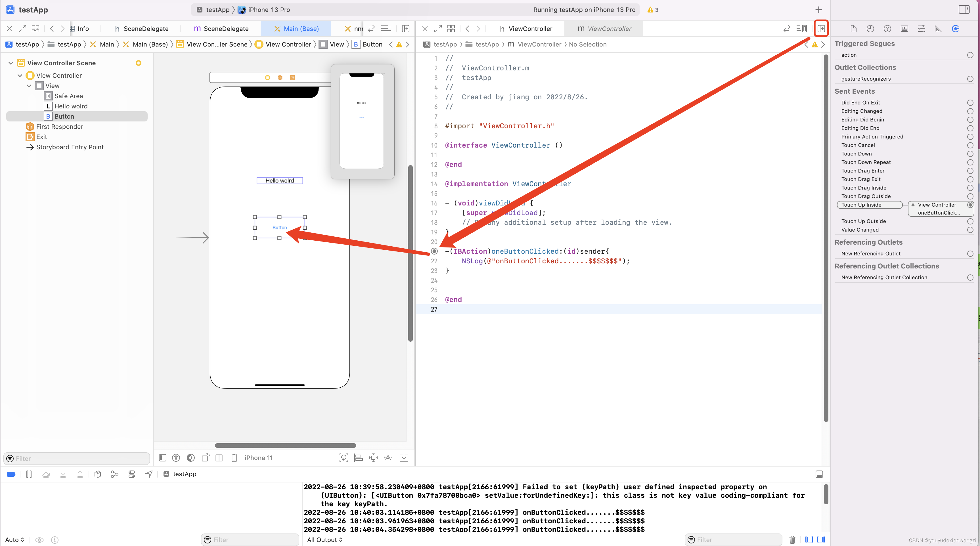Collapse the View Controller Scene outline
Image resolution: width=980 pixels, height=546 pixels.
pos(11,63)
